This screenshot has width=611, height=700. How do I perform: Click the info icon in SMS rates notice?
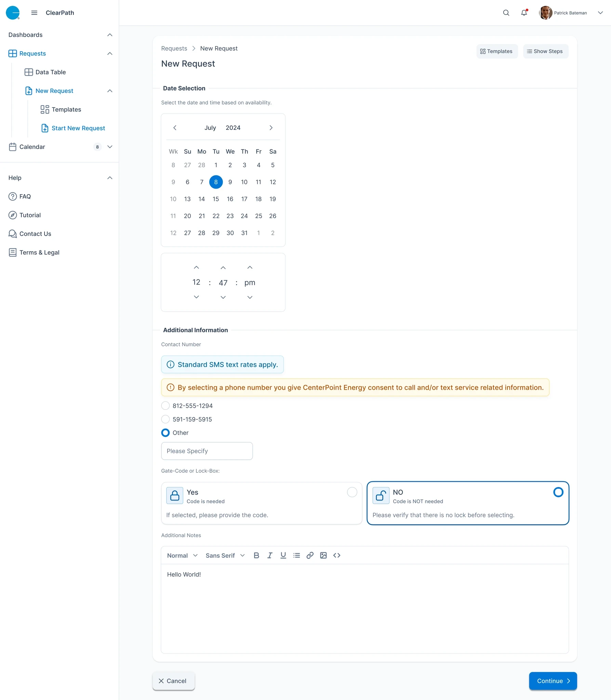point(170,364)
